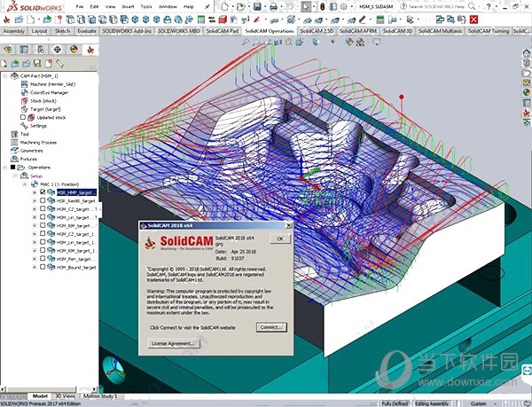
Task: Open the Insert menu
Action: coord(129,6)
